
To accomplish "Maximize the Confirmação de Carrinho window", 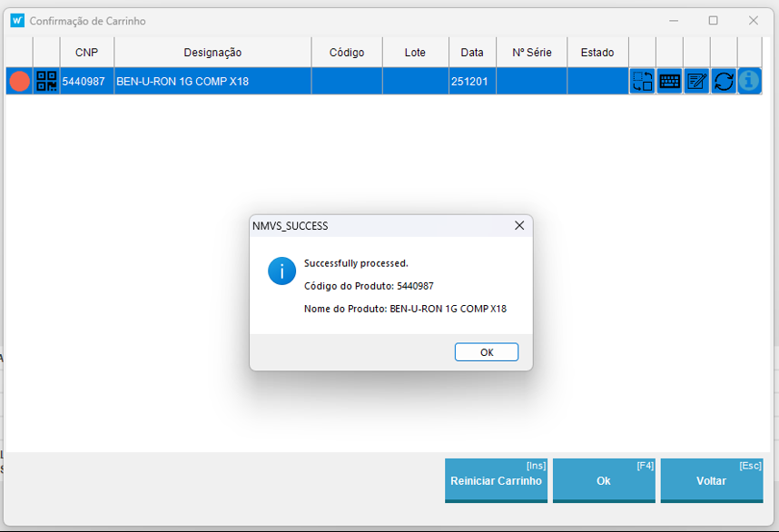I will coord(714,20).
